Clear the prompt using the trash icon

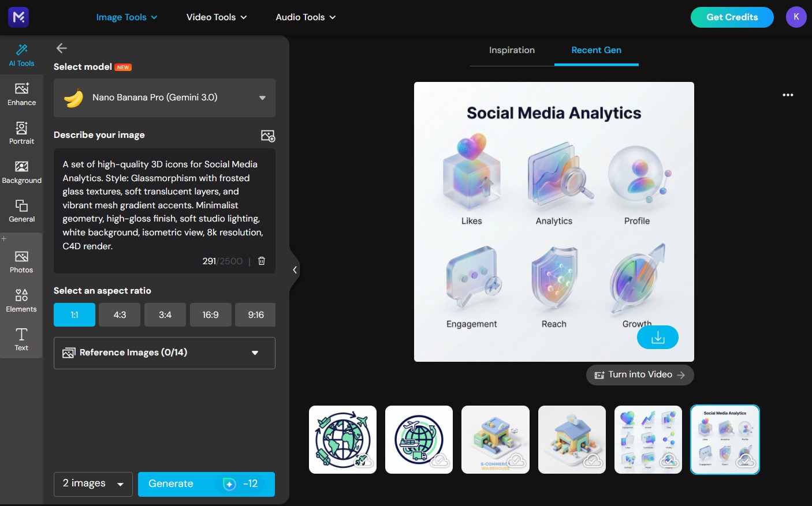click(261, 261)
